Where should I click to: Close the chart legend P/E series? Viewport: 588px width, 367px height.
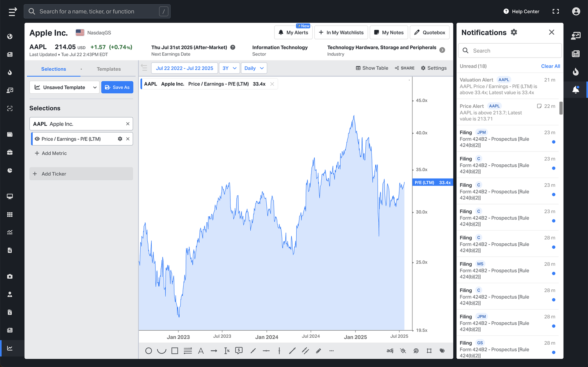[x=272, y=84]
